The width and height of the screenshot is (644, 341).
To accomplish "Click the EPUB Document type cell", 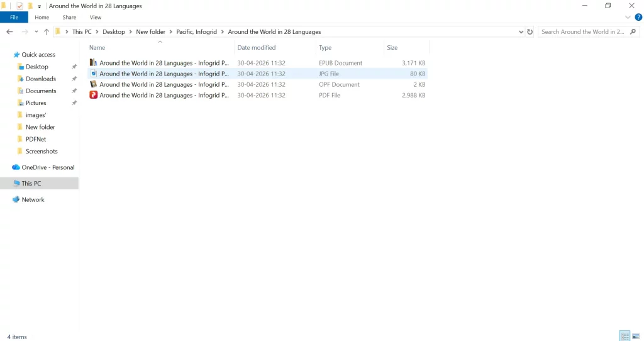I will click(340, 63).
